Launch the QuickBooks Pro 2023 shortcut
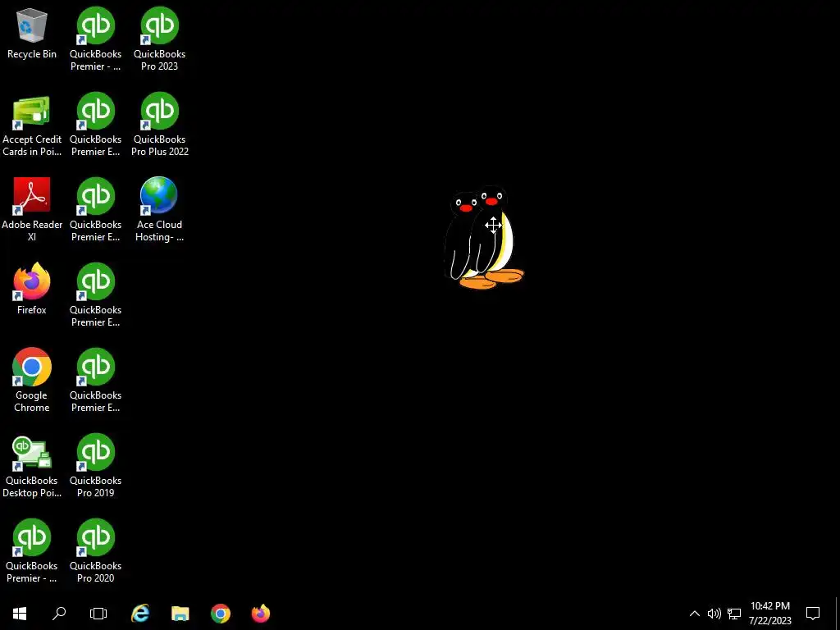Image resolution: width=840 pixels, height=630 pixels. point(160,39)
